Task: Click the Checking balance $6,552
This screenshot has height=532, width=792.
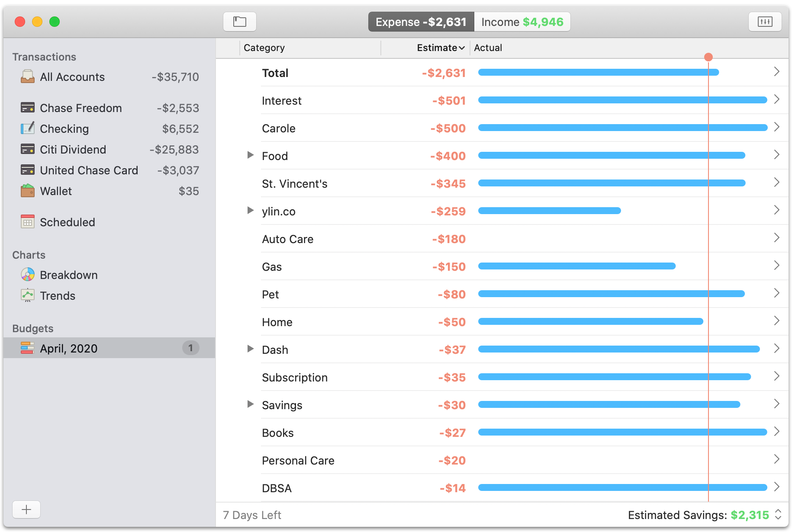Action: pyautogui.click(x=180, y=129)
